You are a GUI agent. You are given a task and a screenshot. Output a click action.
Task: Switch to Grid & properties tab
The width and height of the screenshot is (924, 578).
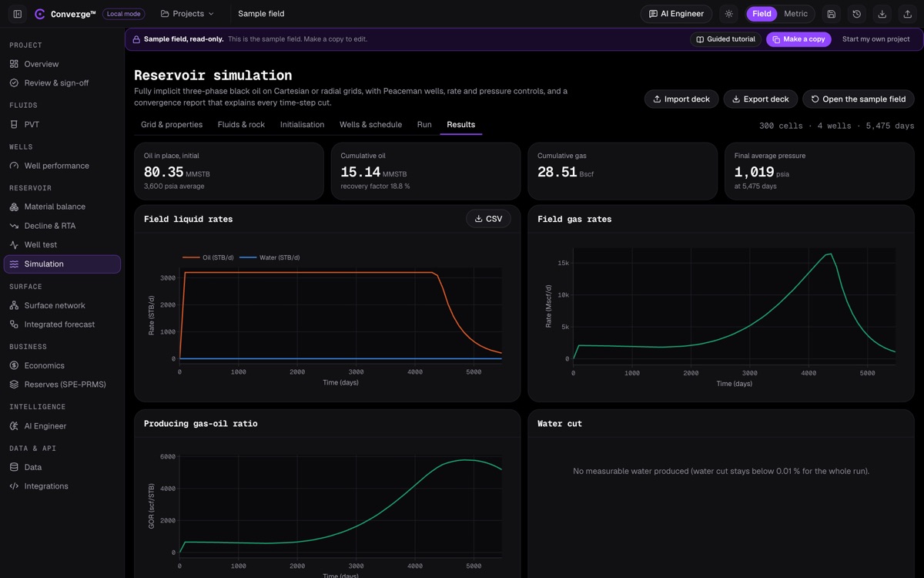[172, 125]
